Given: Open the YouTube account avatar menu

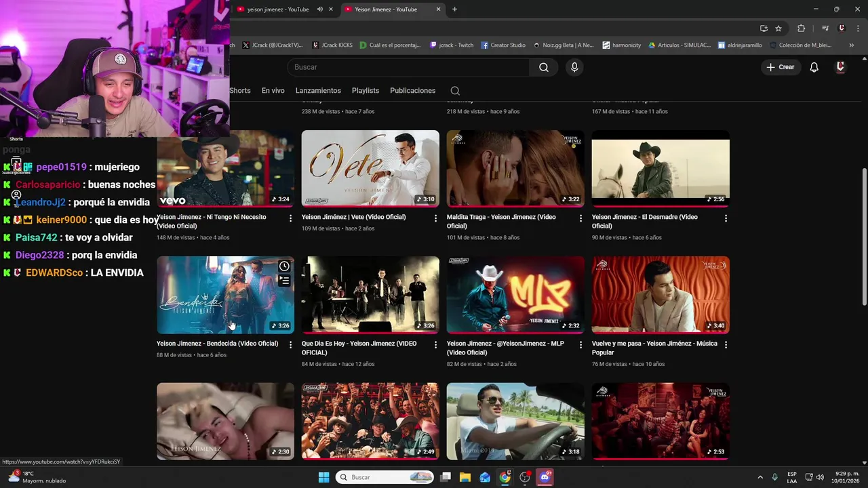Looking at the screenshot, I should pos(840,67).
